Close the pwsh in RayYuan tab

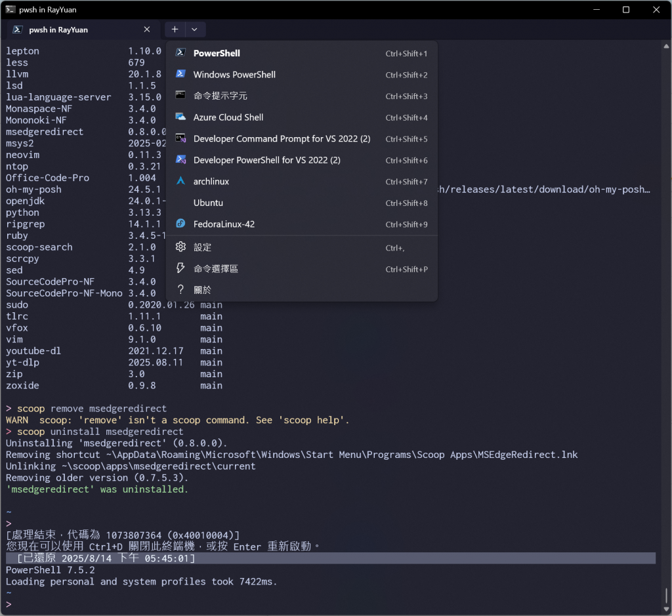pyautogui.click(x=147, y=30)
